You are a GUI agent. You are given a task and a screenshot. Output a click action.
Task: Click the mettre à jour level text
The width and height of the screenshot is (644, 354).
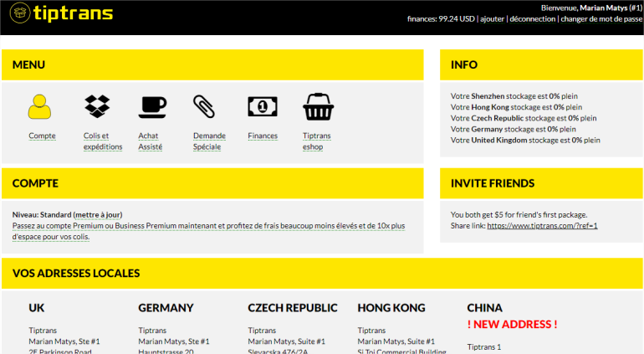(x=98, y=214)
